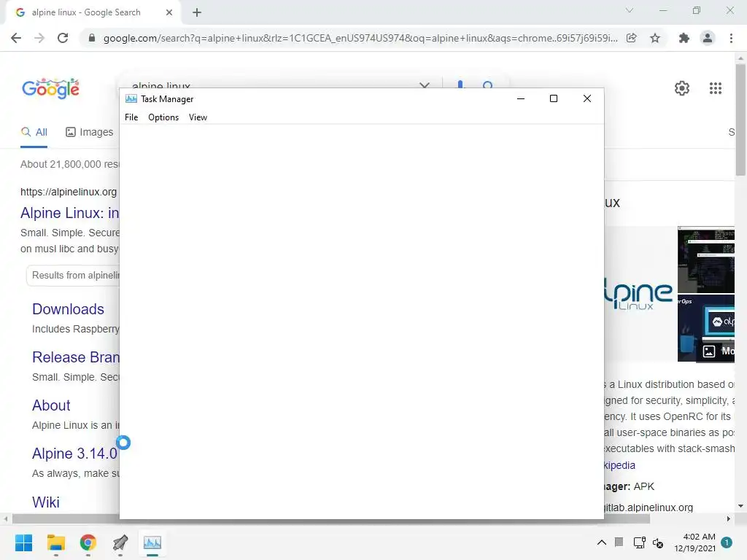This screenshot has width=747, height=560.
Task: Open the Alpine Linux main result title
Action: [69, 213]
